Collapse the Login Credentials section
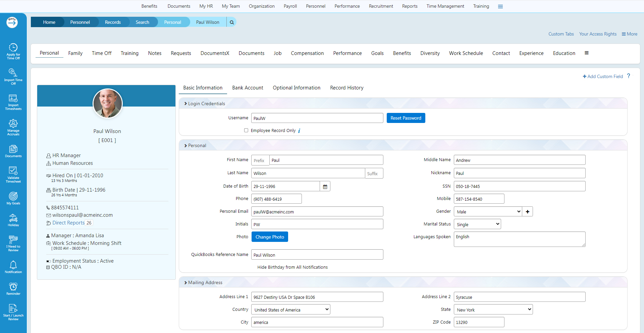Viewport: 644px width, 333px height. coord(185,104)
